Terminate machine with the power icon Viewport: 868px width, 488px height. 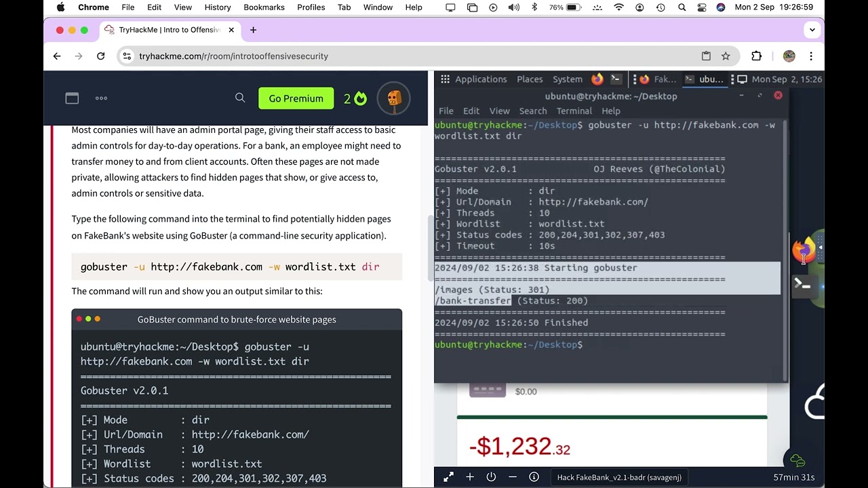pos(491,477)
